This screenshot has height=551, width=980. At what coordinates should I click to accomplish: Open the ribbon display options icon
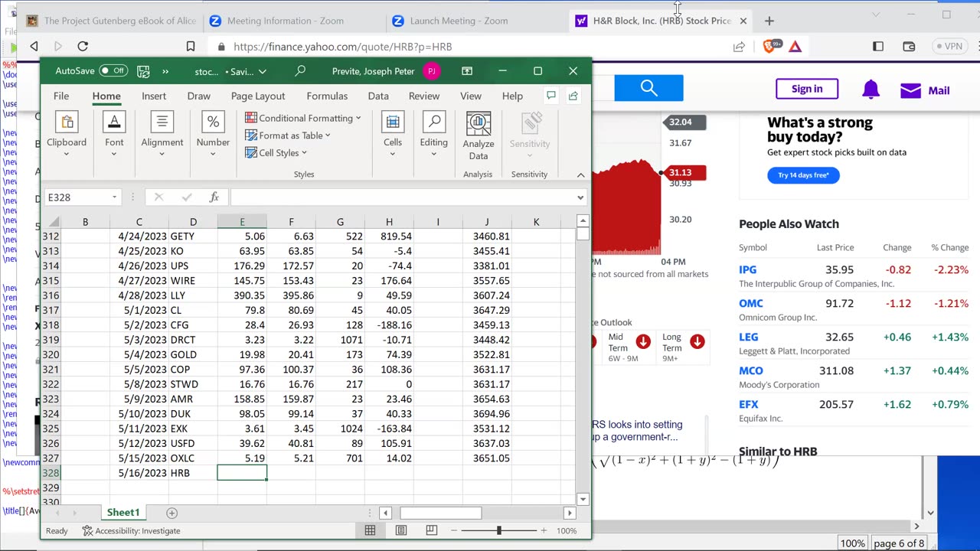pos(467,70)
